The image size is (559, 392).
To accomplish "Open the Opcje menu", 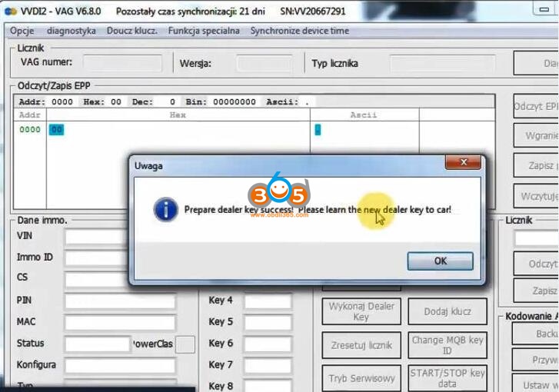I will tap(22, 31).
